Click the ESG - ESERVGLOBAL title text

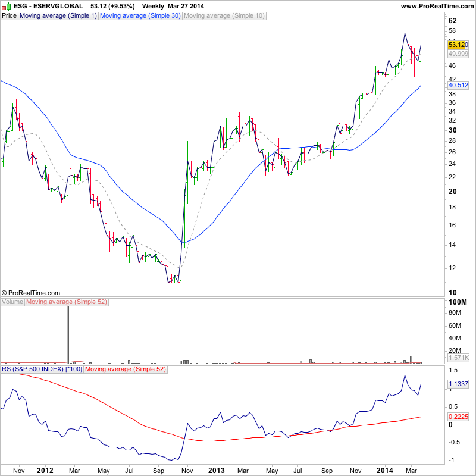coord(48,6)
